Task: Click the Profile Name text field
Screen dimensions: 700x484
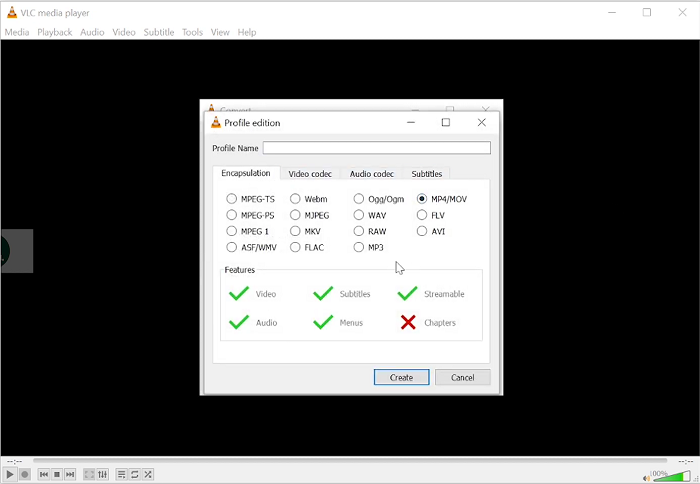Action: tap(377, 148)
